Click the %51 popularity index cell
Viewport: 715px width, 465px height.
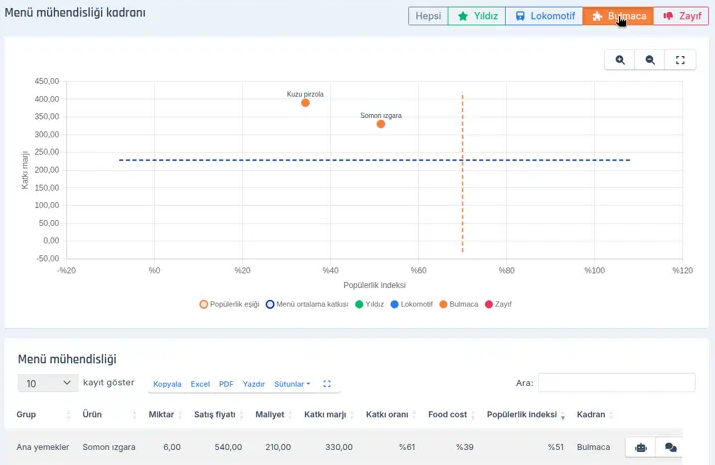tap(555, 447)
